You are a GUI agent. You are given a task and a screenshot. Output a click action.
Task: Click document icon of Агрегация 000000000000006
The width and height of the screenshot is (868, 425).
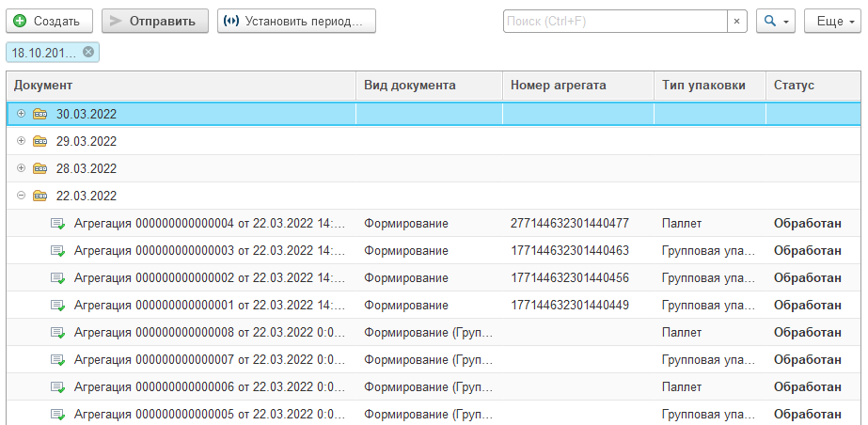click(57, 387)
